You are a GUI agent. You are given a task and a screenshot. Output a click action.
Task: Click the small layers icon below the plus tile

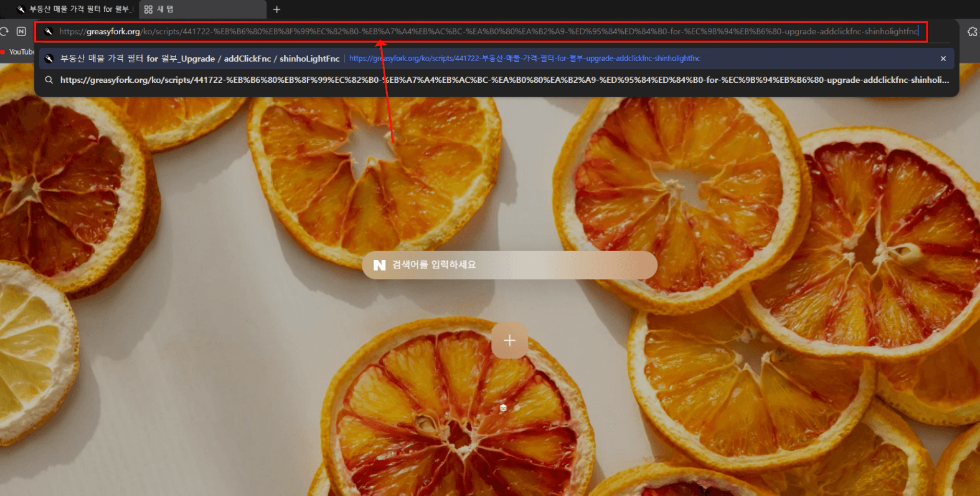(x=503, y=408)
